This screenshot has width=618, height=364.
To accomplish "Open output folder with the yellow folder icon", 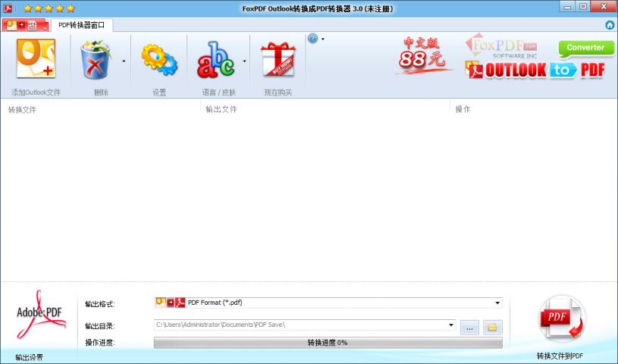I will [x=493, y=328].
